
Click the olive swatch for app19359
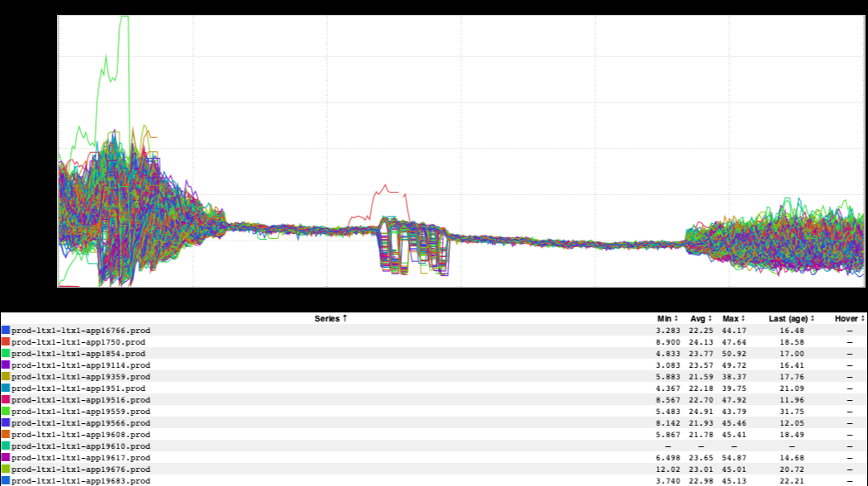(x=6, y=377)
